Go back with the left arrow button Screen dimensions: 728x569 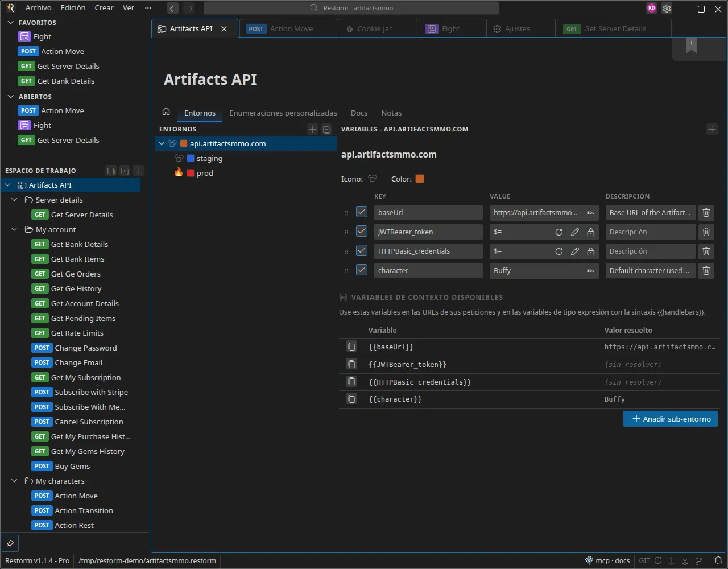pos(173,9)
